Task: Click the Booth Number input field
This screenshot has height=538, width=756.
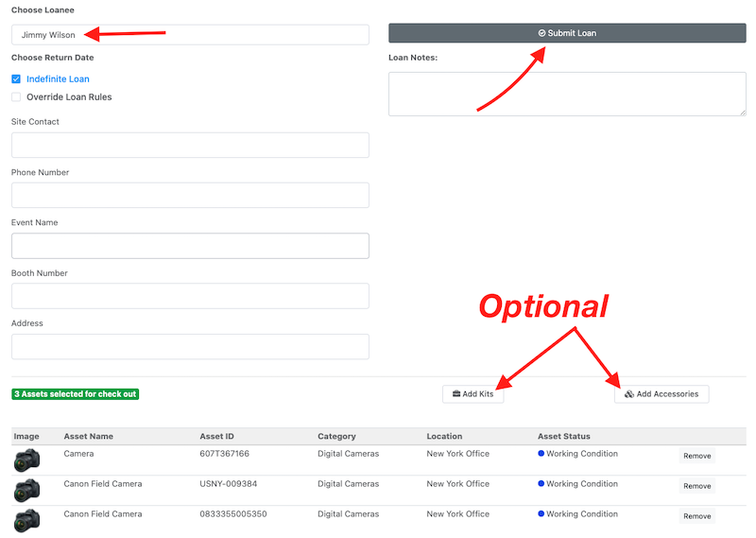Action: [190, 296]
